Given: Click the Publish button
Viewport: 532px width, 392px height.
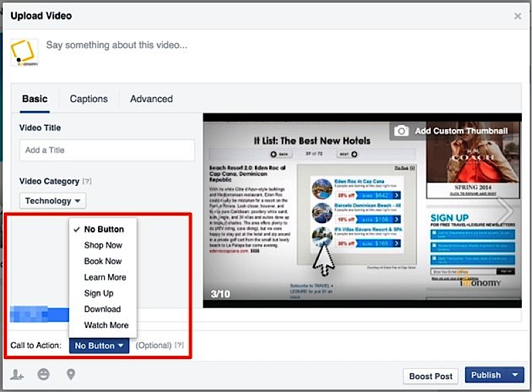Looking at the screenshot, I should 486,375.
